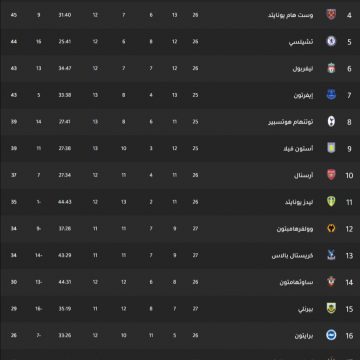The width and height of the screenshot is (360, 360).
Task: Click the Southampton club crest
Action: coord(331,282)
